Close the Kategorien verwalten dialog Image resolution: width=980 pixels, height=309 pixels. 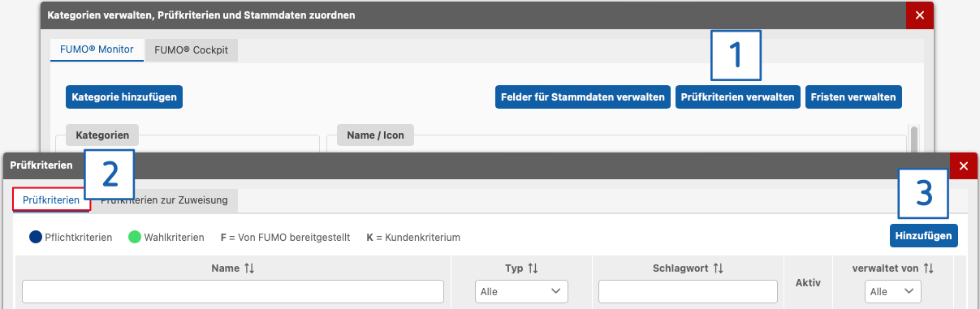(x=920, y=15)
